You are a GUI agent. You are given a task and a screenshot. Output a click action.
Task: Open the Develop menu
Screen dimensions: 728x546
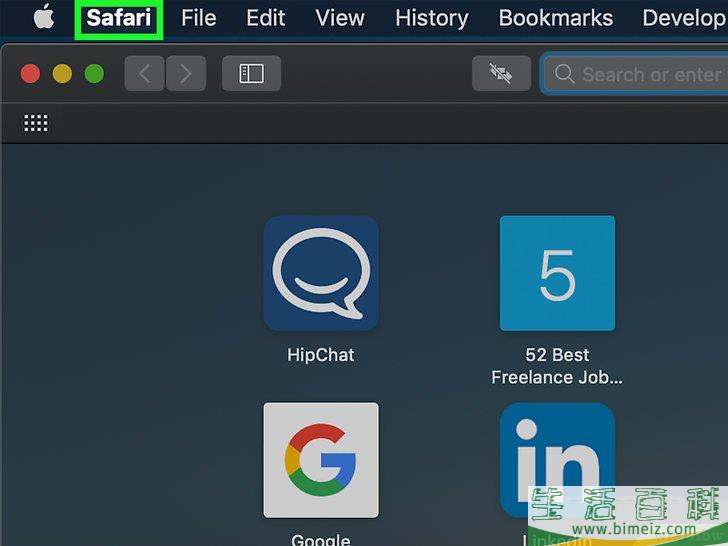point(685,19)
